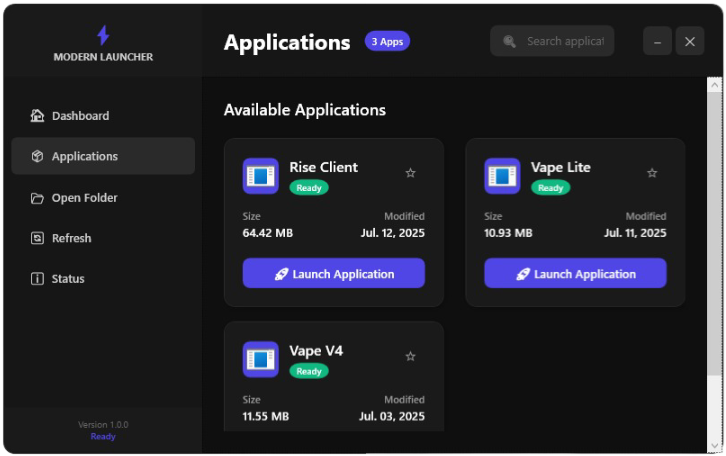The width and height of the screenshot is (726, 456).
Task: Click the scrollbar down arrow
Action: pos(714,445)
